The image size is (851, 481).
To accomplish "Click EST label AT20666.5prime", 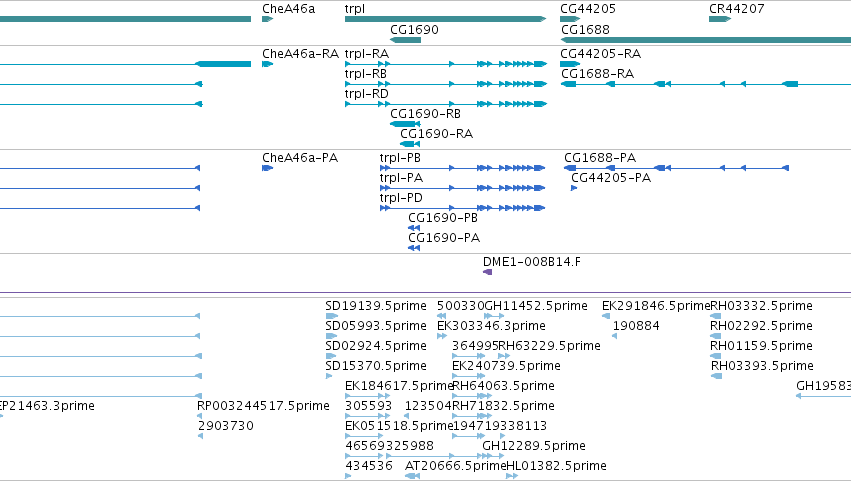I will (x=455, y=466).
